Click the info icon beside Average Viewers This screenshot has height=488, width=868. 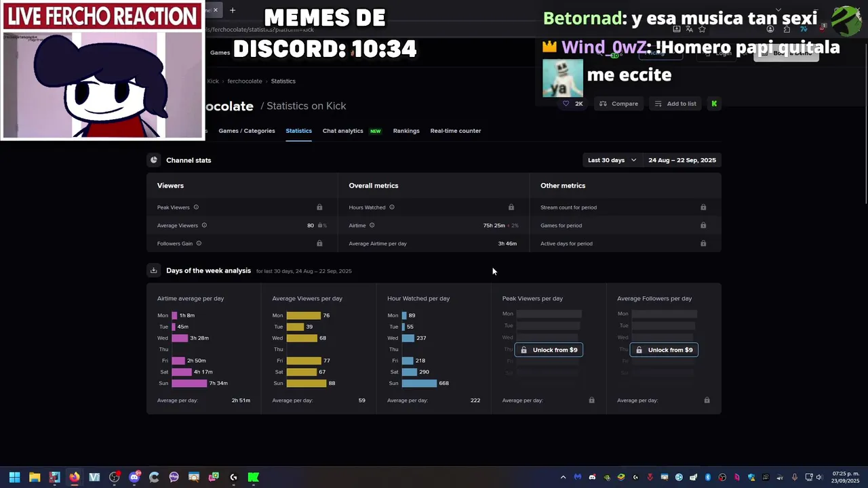(x=204, y=225)
